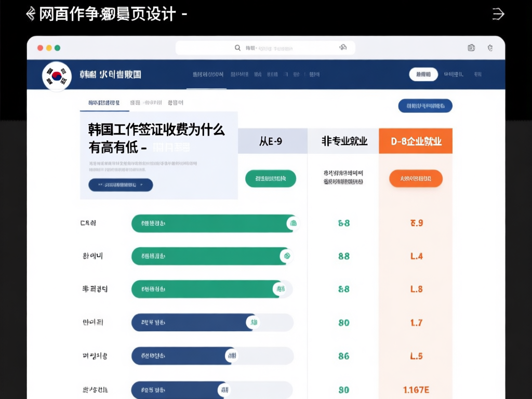
Task: Click the green pill under the 从E-9 column header
Action: 271,178
